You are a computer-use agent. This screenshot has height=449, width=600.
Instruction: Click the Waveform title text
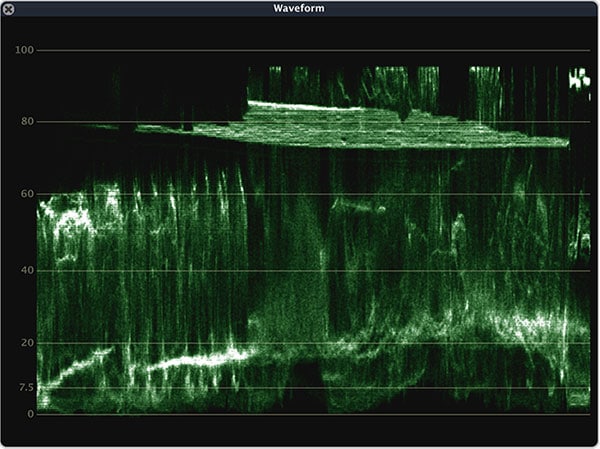(300, 8)
